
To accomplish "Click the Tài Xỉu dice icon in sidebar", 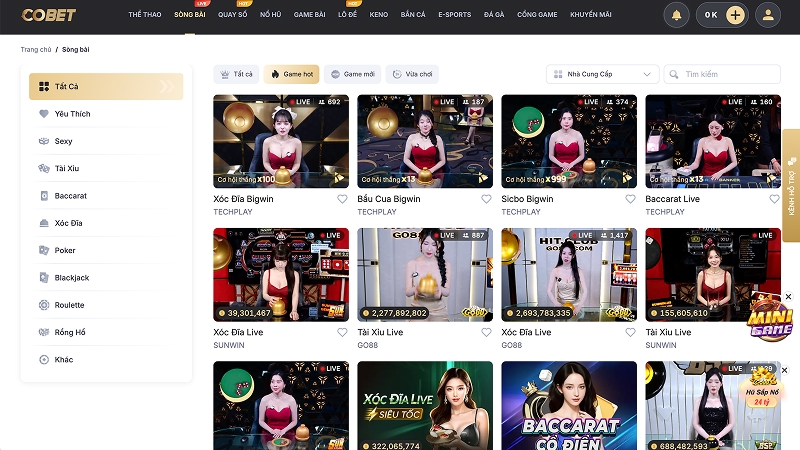I will [x=44, y=168].
